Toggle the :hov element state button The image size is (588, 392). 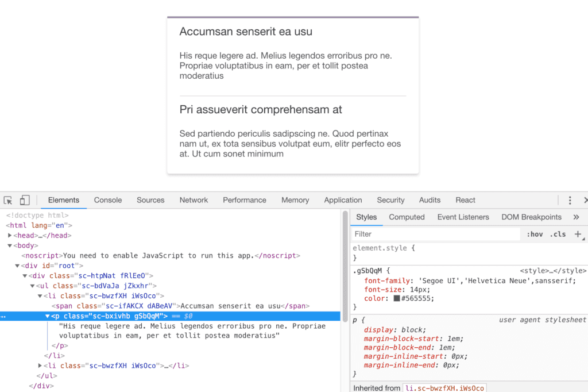(x=535, y=235)
